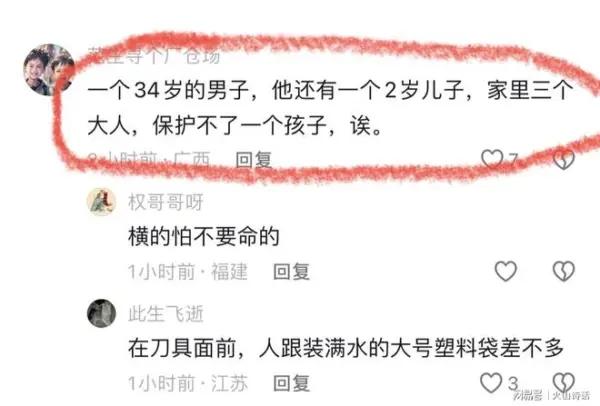Open 此生飞逝's dark avatar picture
The image size is (600, 406).
pyautogui.click(x=101, y=313)
